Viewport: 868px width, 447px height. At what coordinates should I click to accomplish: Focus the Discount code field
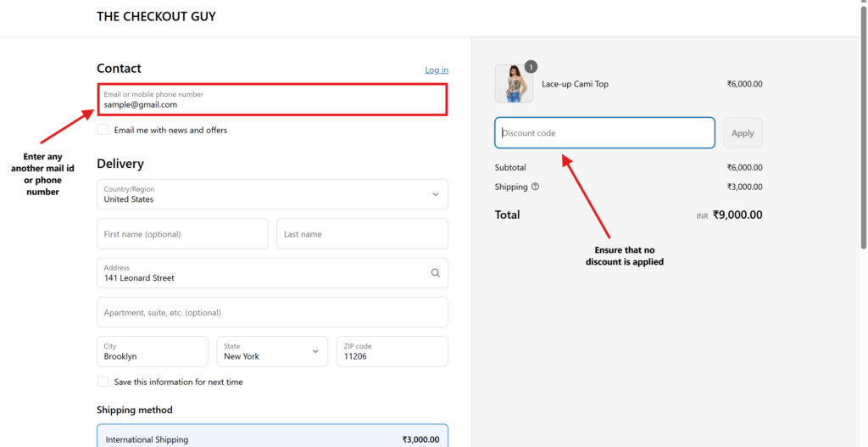pos(604,133)
